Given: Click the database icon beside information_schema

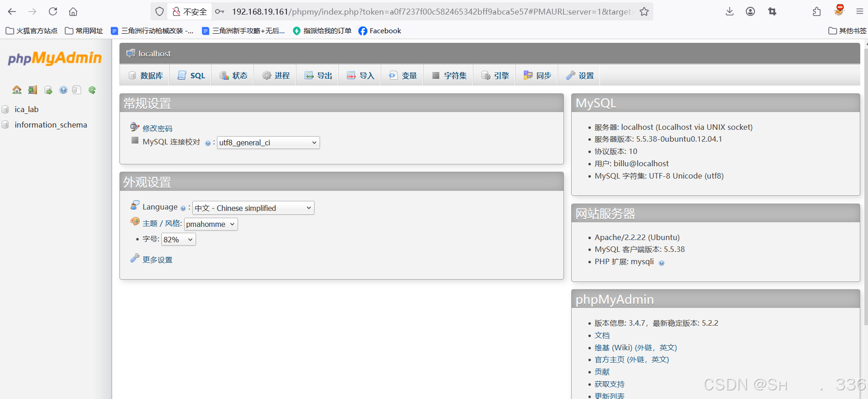Looking at the screenshot, I should [5, 125].
